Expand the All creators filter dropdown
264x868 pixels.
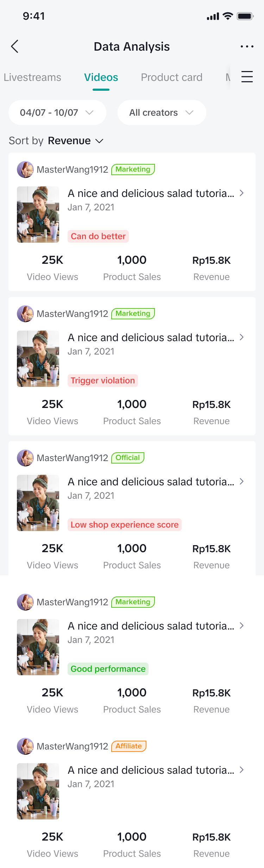point(162,113)
